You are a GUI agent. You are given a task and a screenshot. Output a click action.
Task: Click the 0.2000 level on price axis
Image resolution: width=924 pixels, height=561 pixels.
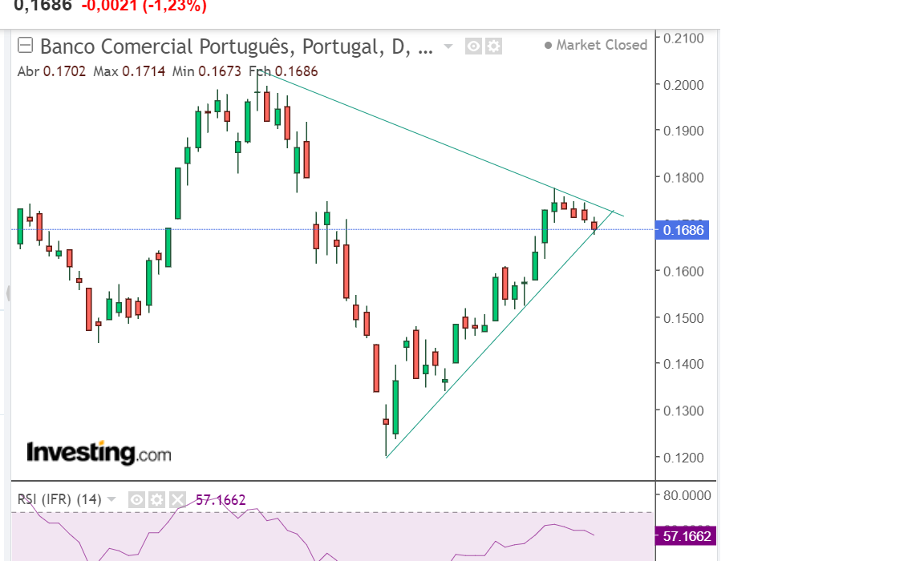click(x=683, y=85)
